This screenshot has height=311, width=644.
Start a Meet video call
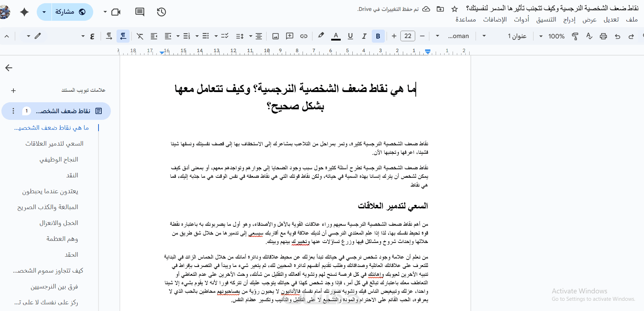[116, 12]
